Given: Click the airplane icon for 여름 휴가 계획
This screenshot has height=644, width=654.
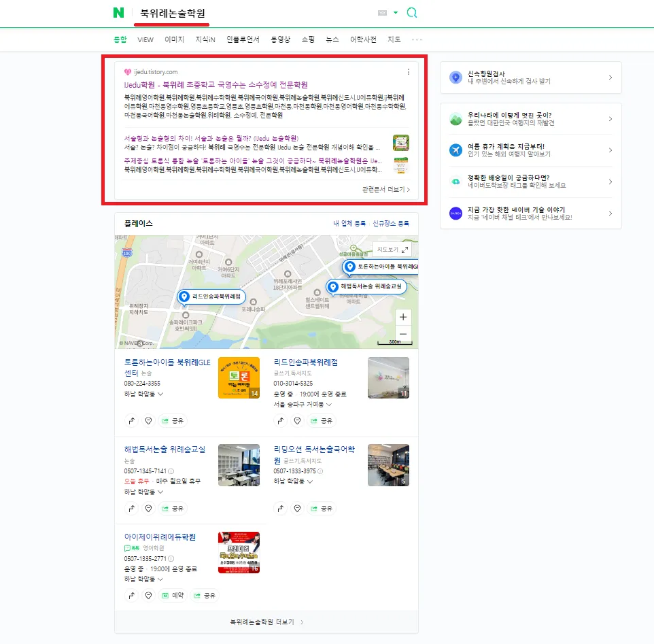Looking at the screenshot, I should (455, 150).
